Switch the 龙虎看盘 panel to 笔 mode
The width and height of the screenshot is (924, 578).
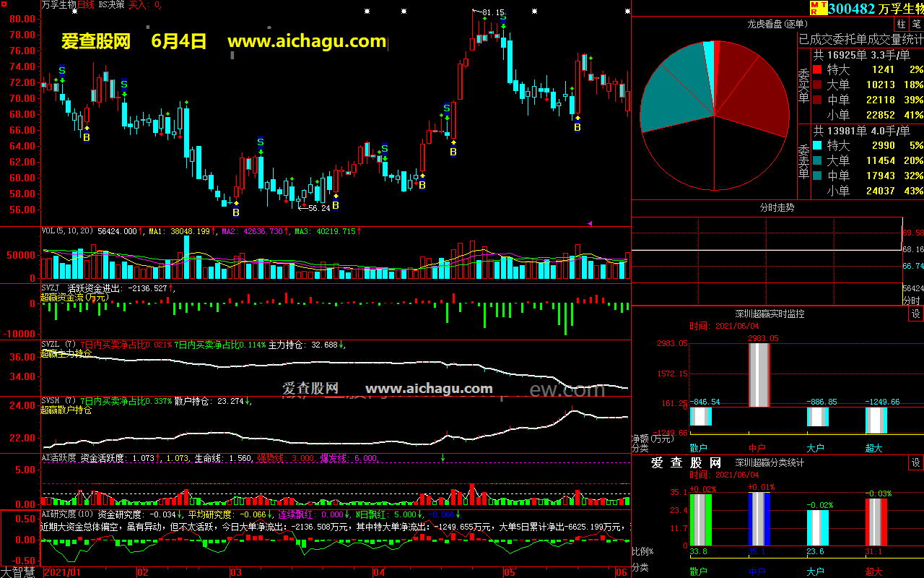click(x=915, y=24)
